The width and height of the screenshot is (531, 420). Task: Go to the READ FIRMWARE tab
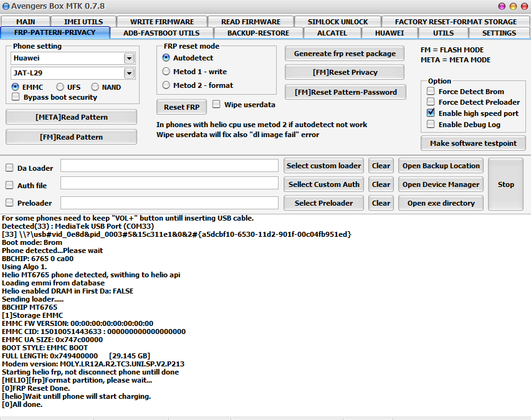point(251,22)
